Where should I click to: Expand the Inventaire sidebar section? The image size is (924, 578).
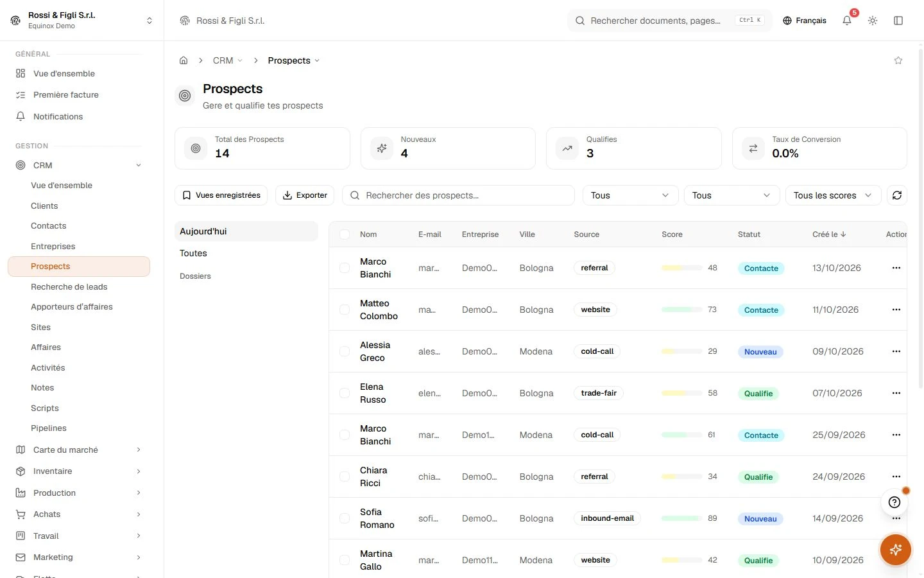pyautogui.click(x=79, y=471)
